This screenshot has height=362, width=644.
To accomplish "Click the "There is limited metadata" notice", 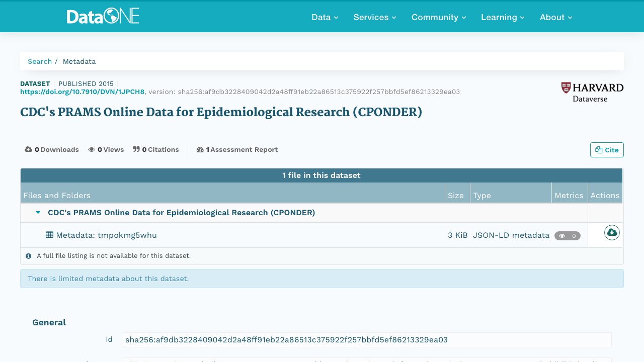I will (322, 279).
